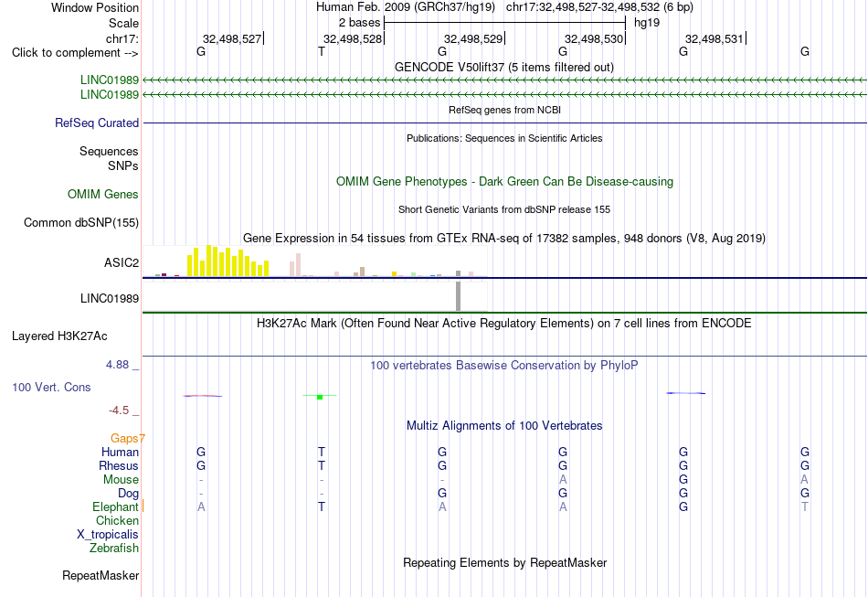Image resolution: width=868 pixels, height=597 pixels.
Task: Select the Rhesus species row label
Action: coord(119,465)
